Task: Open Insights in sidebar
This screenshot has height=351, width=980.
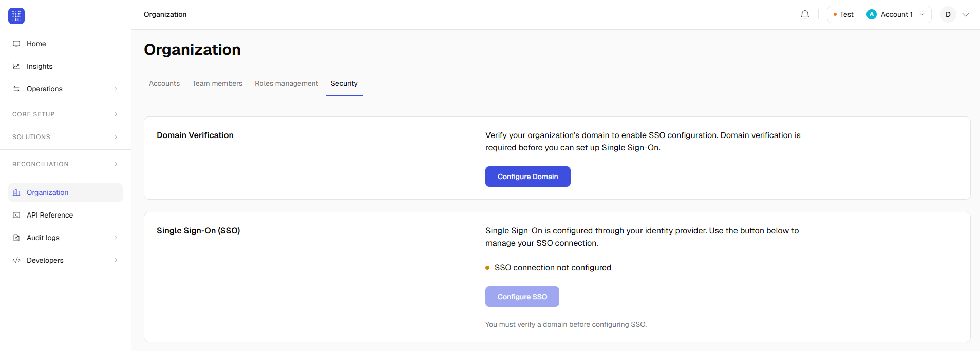Action: pyautogui.click(x=65, y=66)
